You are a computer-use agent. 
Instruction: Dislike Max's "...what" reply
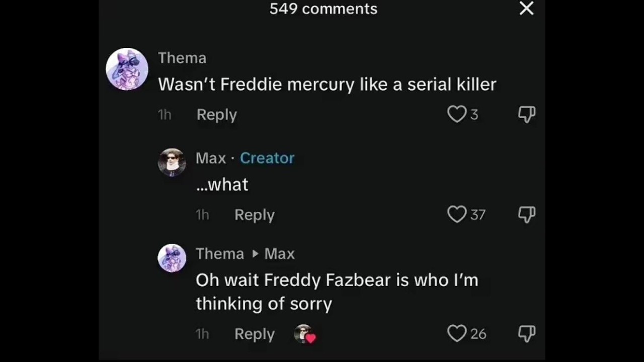click(x=526, y=215)
